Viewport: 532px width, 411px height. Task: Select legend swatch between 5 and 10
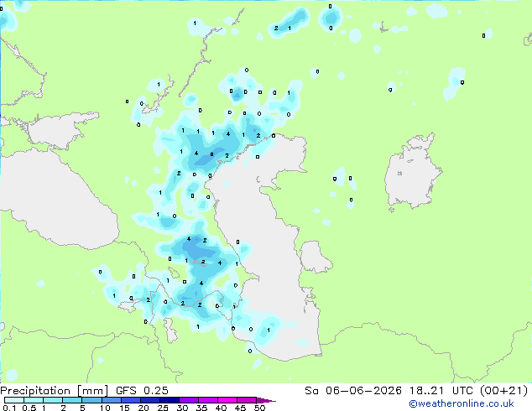point(92,400)
